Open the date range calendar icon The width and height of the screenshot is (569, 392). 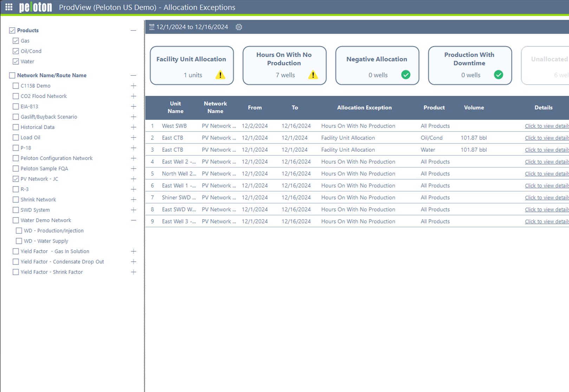pos(151,27)
